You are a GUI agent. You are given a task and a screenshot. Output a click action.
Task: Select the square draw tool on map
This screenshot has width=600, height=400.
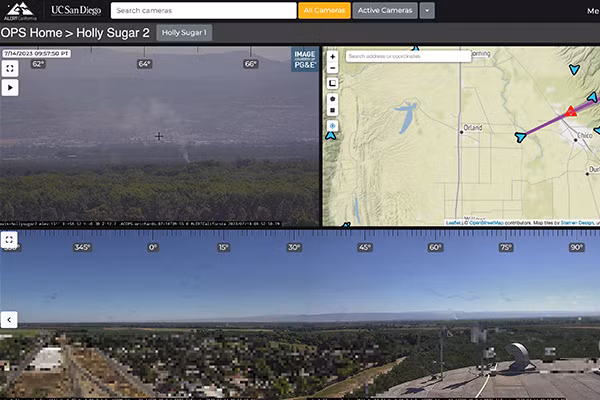click(332, 111)
